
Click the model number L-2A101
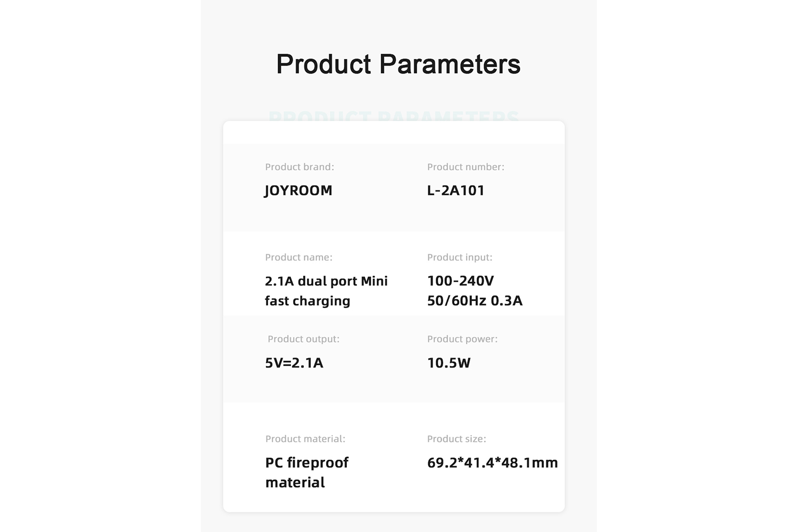[x=456, y=190]
